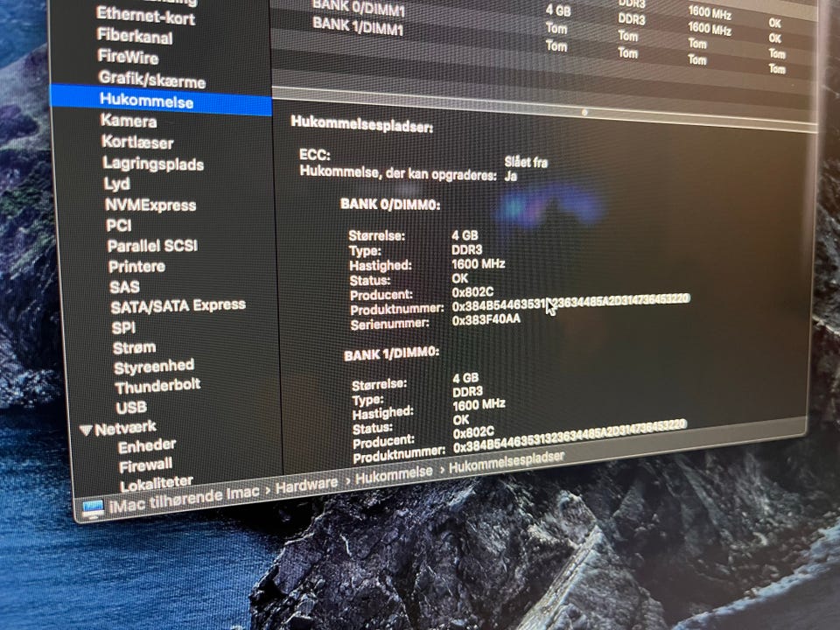Select SAS in the sidebar
This screenshot has height=630, width=840.
[125, 287]
